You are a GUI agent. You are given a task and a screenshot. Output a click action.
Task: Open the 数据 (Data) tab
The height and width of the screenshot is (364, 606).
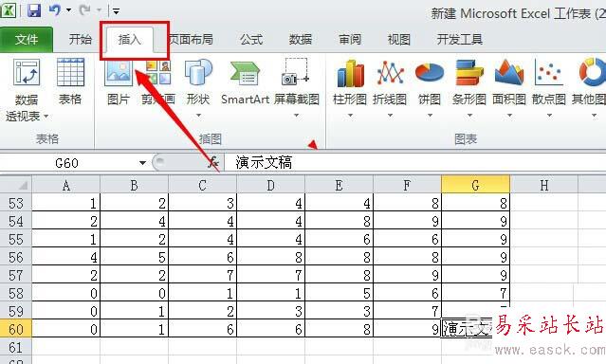pyautogui.click(x=301, y=40)
